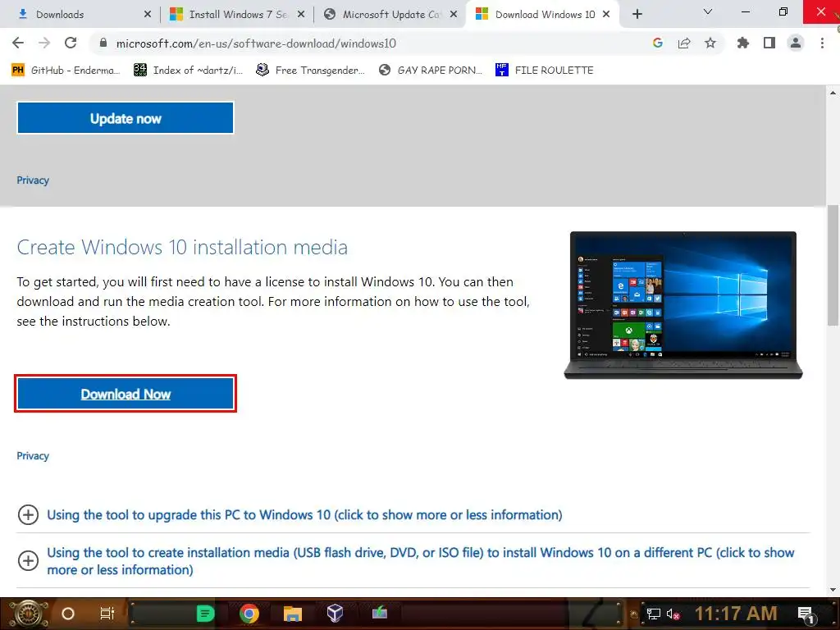
Task: Open Index of ~dartz bookmark
Action: click(188, 71)
